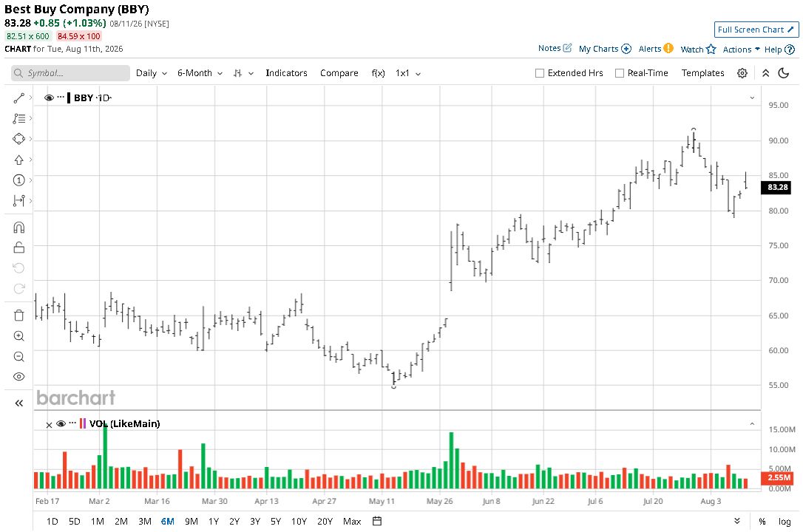Toggle visibility of all drawings in sidebar
The height and width of the screenshot is (532, 803).
(19, 377)
